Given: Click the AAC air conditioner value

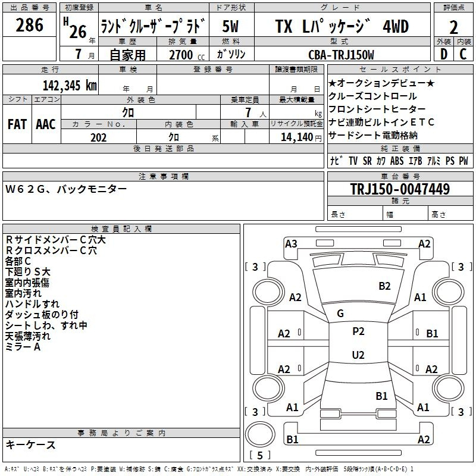Looking at the screenshot, I should (46, 124).
